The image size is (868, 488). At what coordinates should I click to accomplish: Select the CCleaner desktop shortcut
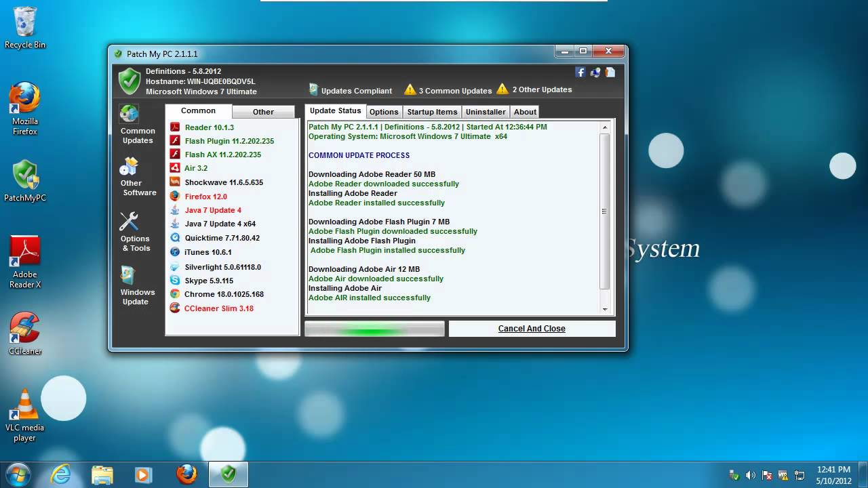pos(25,333)
